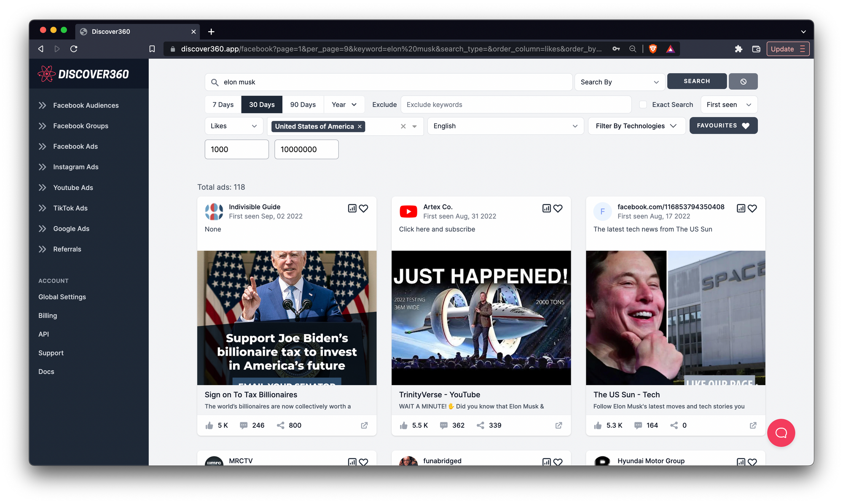The width and height of the screenshot is (843, 504).
Task: Open the English language dropdown
Action: pyautogui.click(x=505, y=126)
